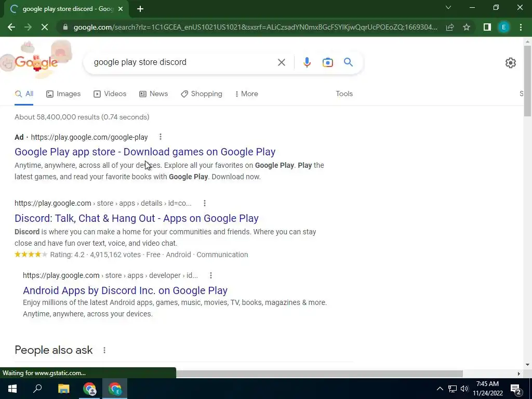532x399 pixels.
Task: Click the vertical page scrollbar
Action: point(527,81)
